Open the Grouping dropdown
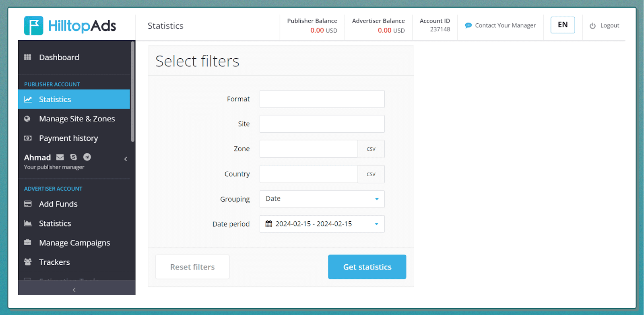 pos(322,199)
